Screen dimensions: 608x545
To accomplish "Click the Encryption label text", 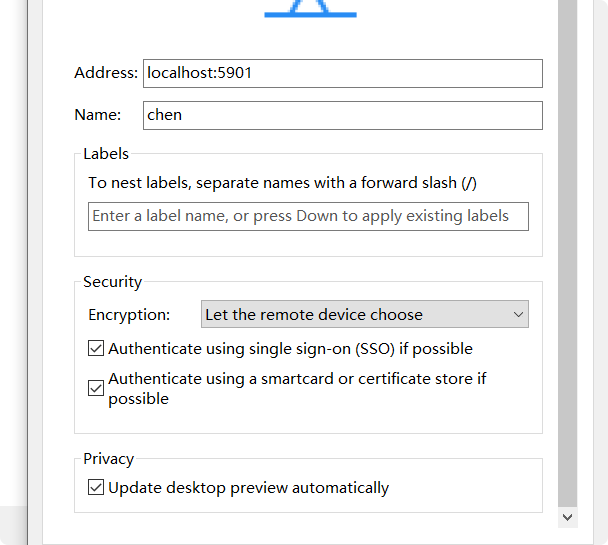I will click(129, 315).
